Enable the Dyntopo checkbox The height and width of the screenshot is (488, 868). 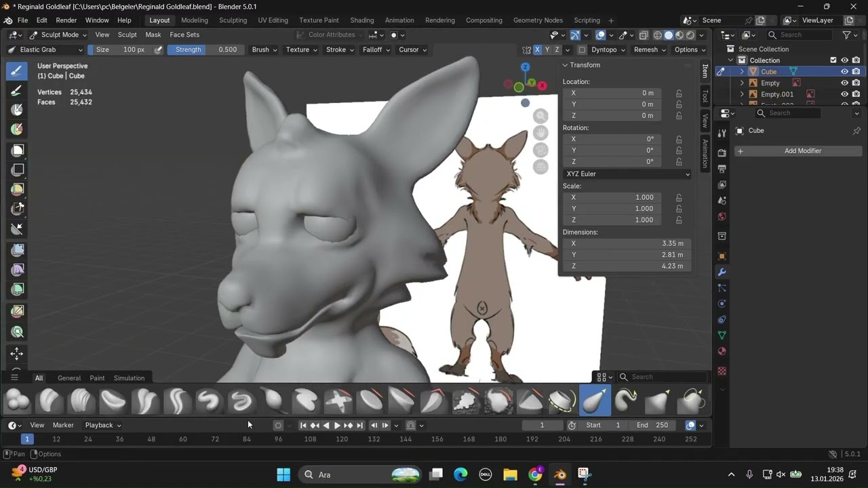[582, 49]
